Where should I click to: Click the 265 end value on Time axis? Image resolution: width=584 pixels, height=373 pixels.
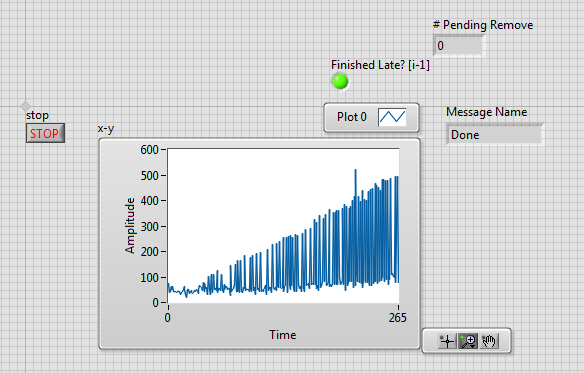point(398,318)
